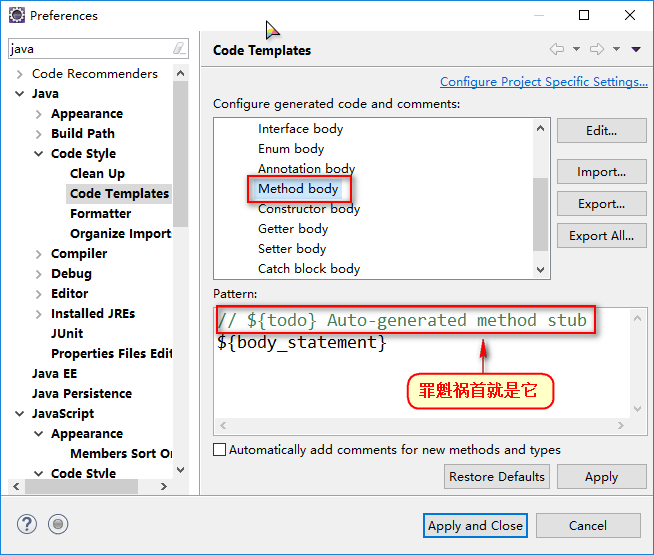The height and width of the screenshot is (555, 654).
Task: Select Members Sort Order page
Action: click(121, 454)
